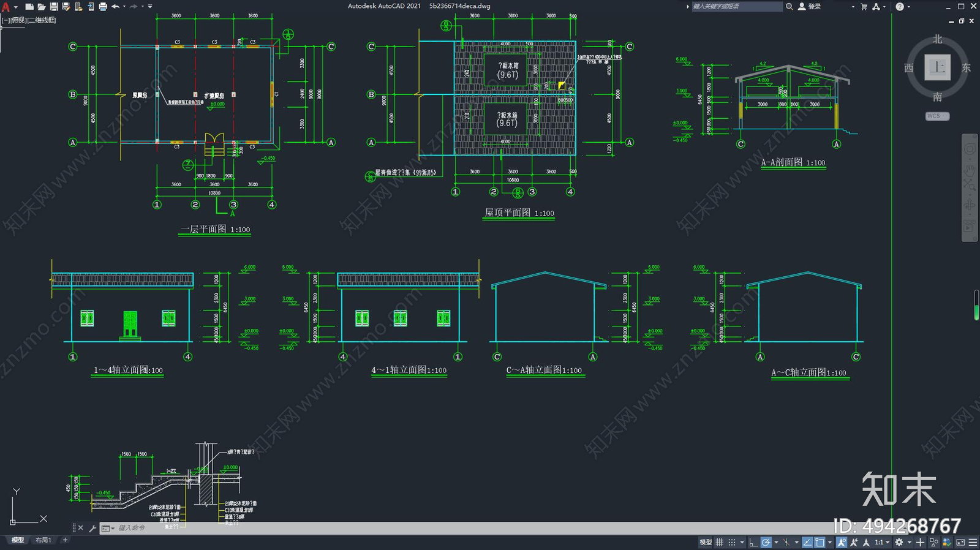Save the current drawing
Image resolution: width=980 pixels, height=550 pixels.
point(54,7)
